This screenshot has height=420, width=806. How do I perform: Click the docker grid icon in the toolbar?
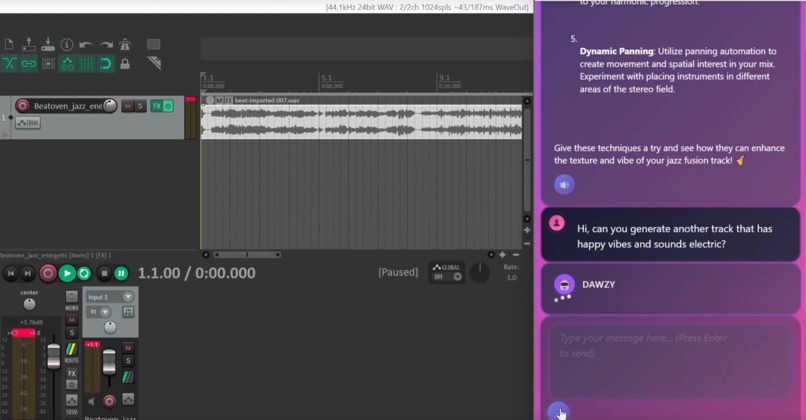pos(153,44)
